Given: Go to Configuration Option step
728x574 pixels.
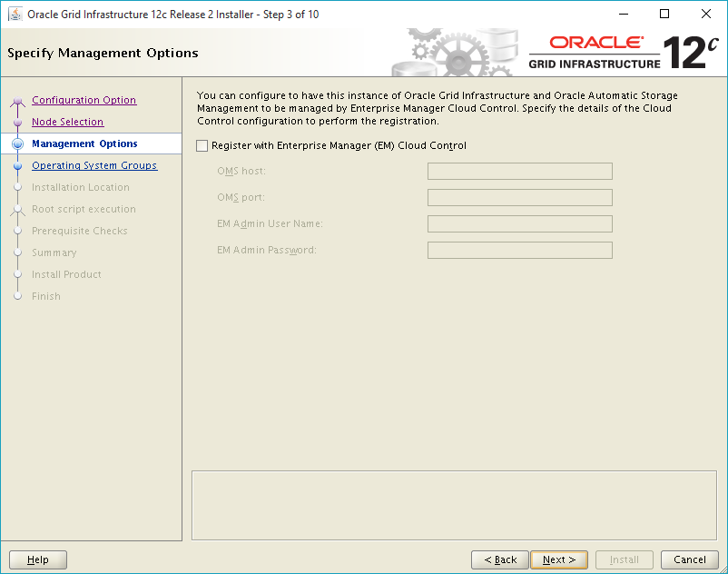Looking at the screenshot, I should (84, 100).
